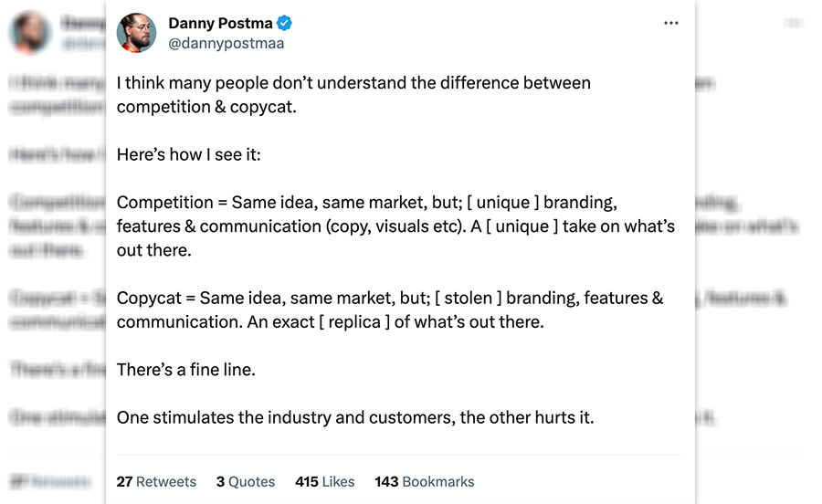Visit the @dannypostmaa handle
822x504 pixels.
pos(226,43)
